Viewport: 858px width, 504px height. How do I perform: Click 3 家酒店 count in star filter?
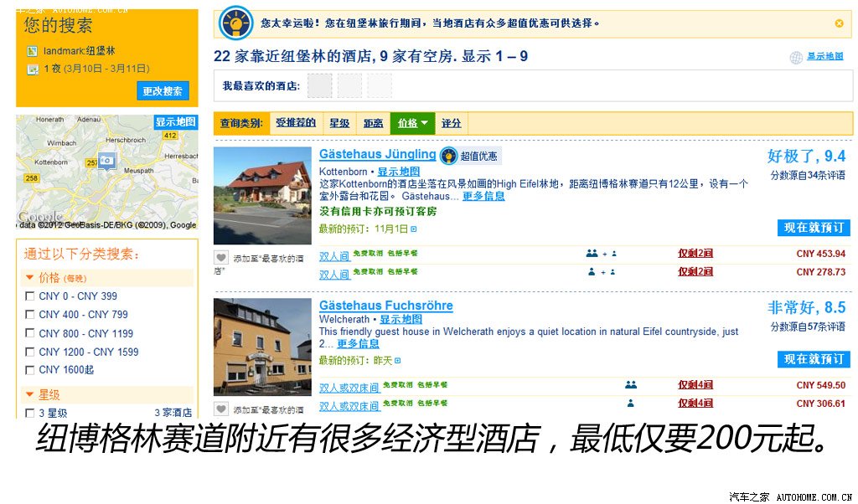pyautogui.click(x=173, y=413)
